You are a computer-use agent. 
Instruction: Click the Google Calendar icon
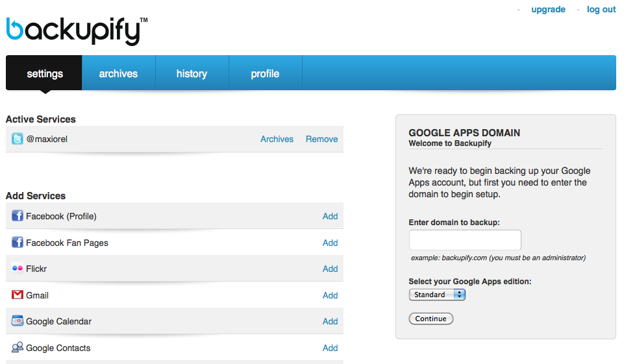click(17, 321)
